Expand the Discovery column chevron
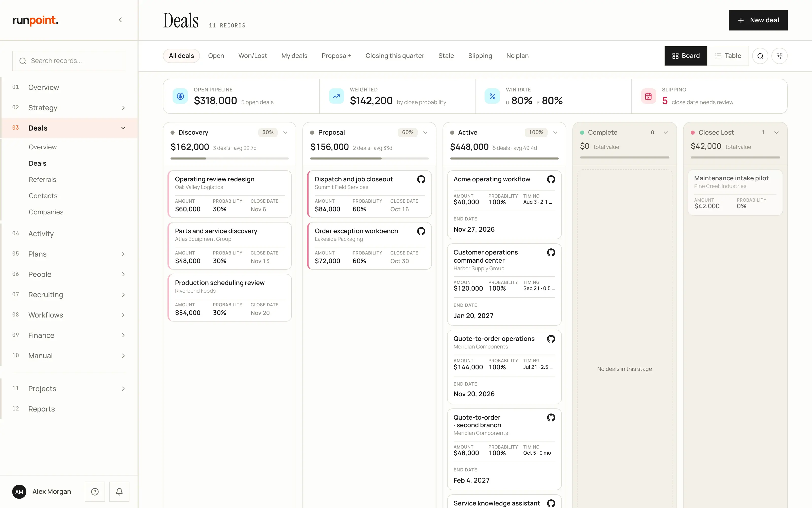812x508 pixels. 285,132
